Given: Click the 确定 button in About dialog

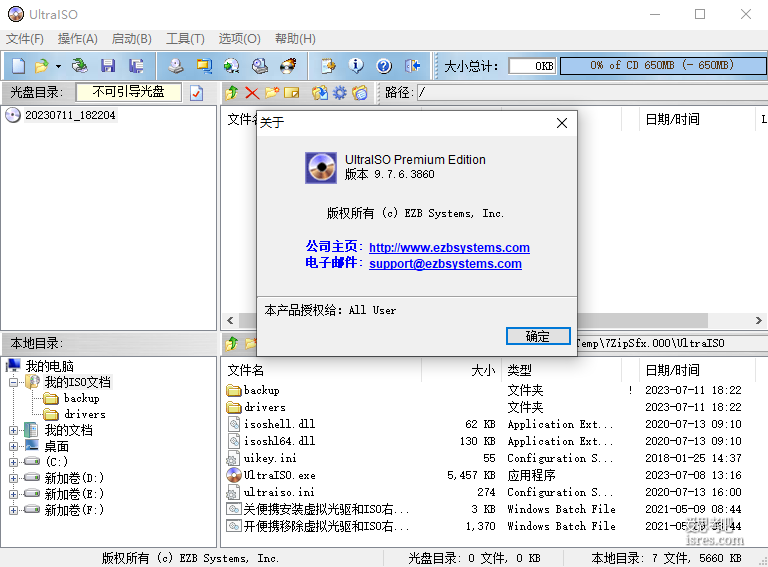Looking at the screenshot, I should point(538,336).
